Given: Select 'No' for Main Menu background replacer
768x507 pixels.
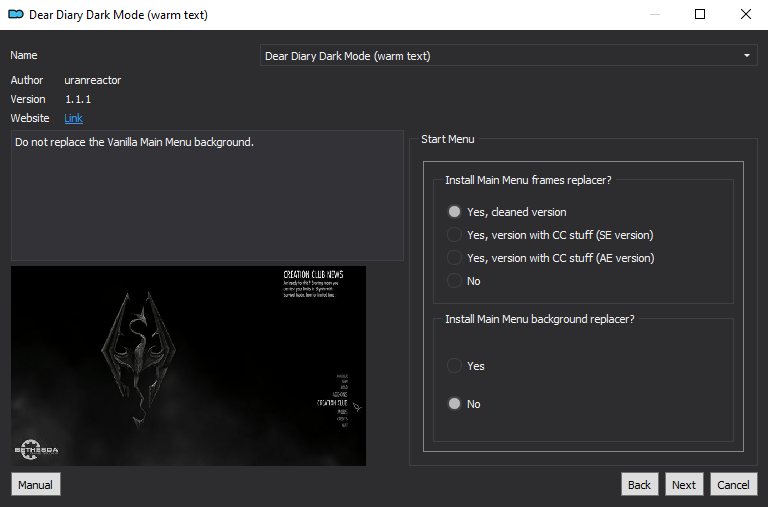Looking at the screenshot, I should [464, 404].
